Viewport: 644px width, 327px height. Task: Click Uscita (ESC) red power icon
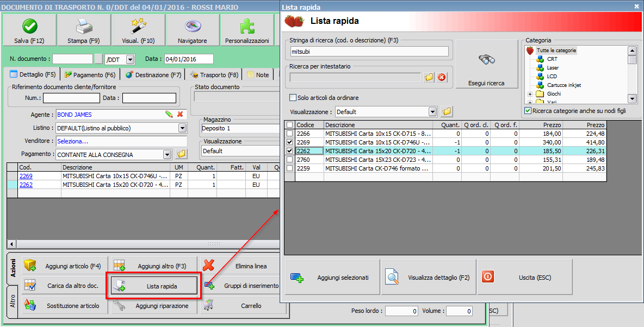pos(487,277)
